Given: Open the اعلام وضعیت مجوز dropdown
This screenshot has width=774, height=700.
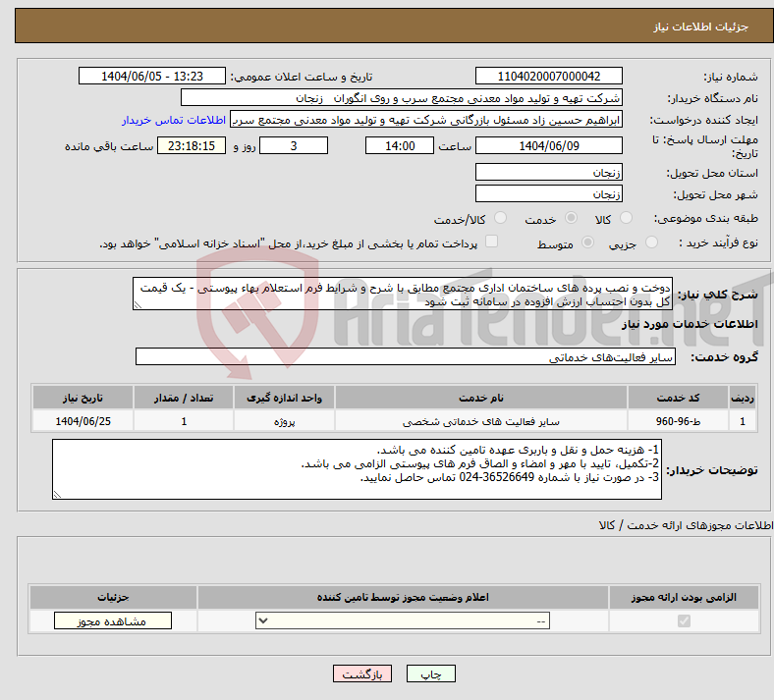Looking at the screenshot, I should (x=403, y=620).
